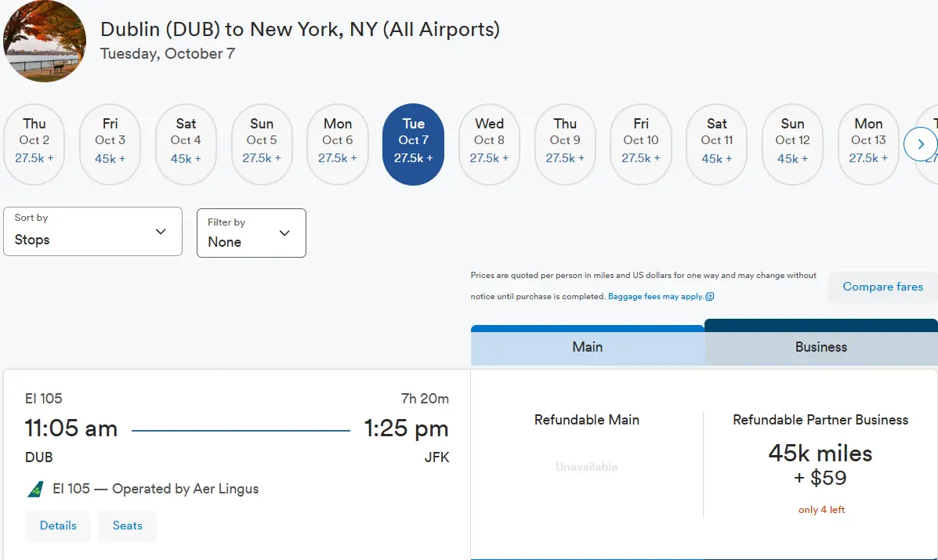
Task: Pick Sat Oct 11 for 45k miles
Action: tap(717, 144)
